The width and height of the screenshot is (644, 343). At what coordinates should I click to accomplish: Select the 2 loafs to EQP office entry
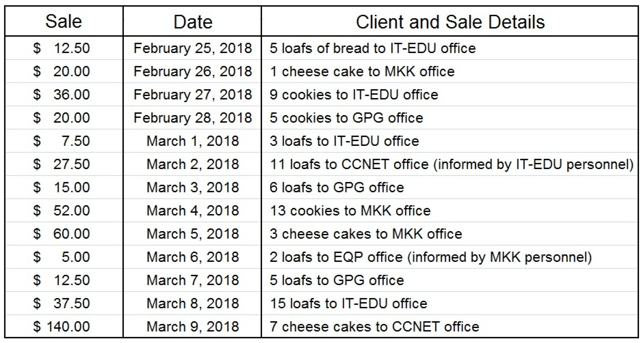[430, 257]
